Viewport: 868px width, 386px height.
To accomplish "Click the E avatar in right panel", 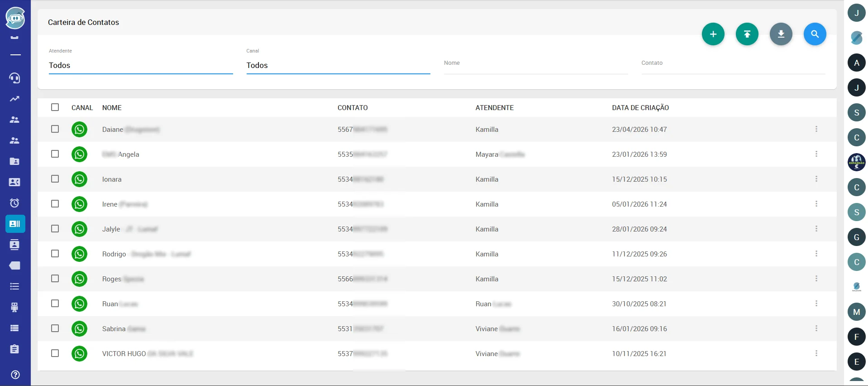I will coord(856,362).
